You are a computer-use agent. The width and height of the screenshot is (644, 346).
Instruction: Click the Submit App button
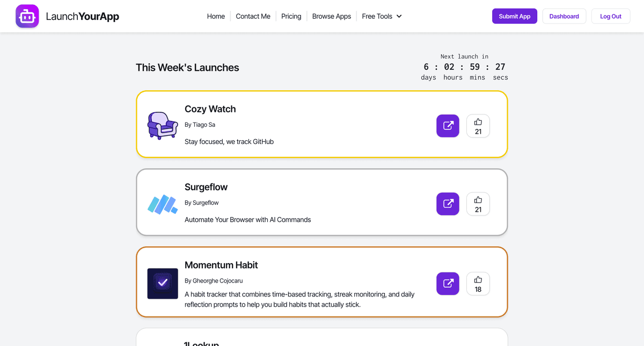pos(514,16)
